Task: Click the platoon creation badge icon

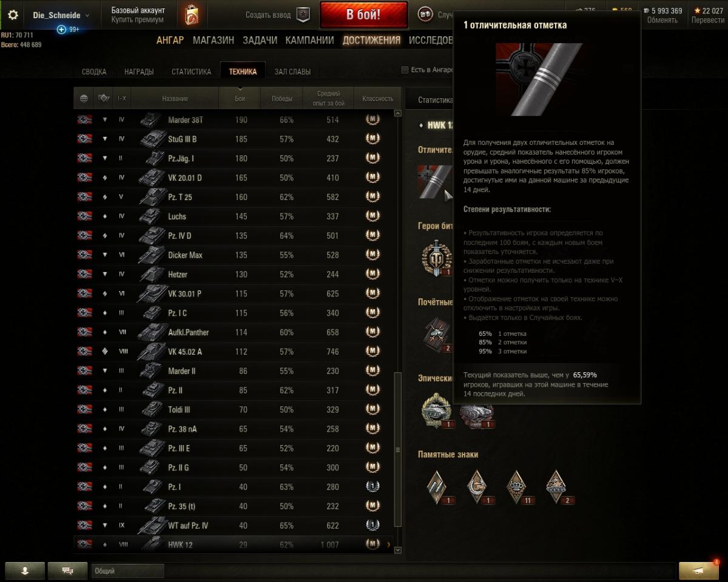Action: 303,15
